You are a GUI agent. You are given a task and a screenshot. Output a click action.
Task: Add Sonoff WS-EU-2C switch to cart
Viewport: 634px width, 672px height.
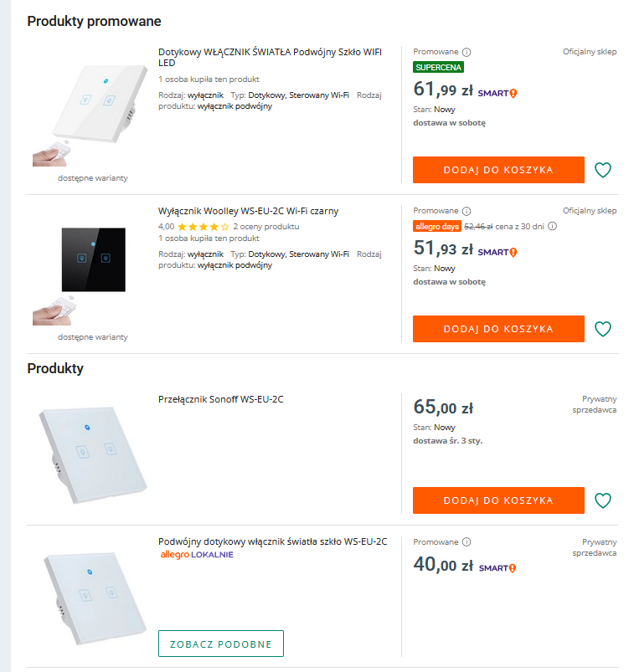pos(498,500)
